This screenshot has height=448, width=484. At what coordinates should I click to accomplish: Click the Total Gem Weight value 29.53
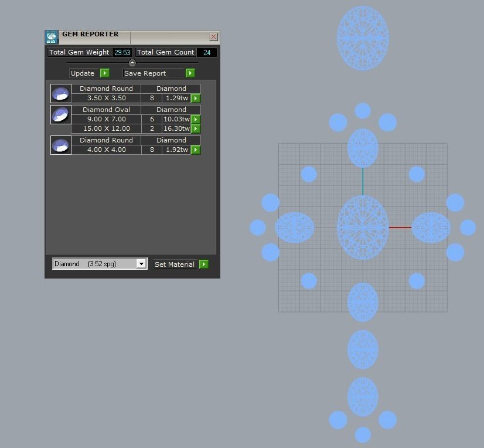pos(122,53)
